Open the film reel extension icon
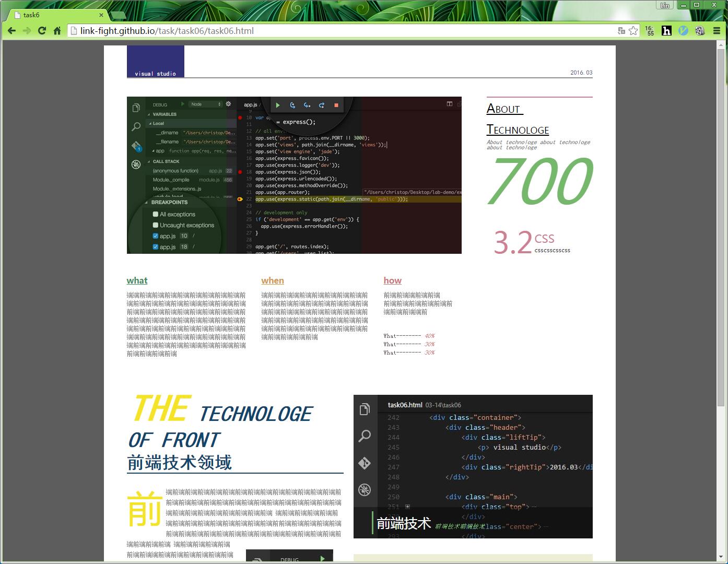 click(x=699, y=31)
